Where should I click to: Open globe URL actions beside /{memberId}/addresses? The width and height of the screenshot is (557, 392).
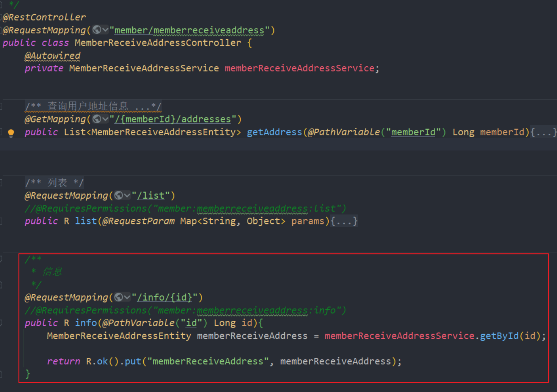(100, 119)
